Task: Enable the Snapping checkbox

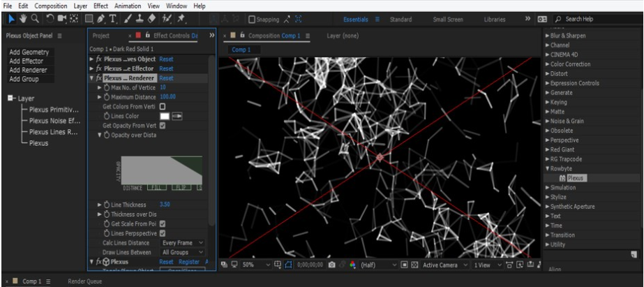Action: coord(253,20)
